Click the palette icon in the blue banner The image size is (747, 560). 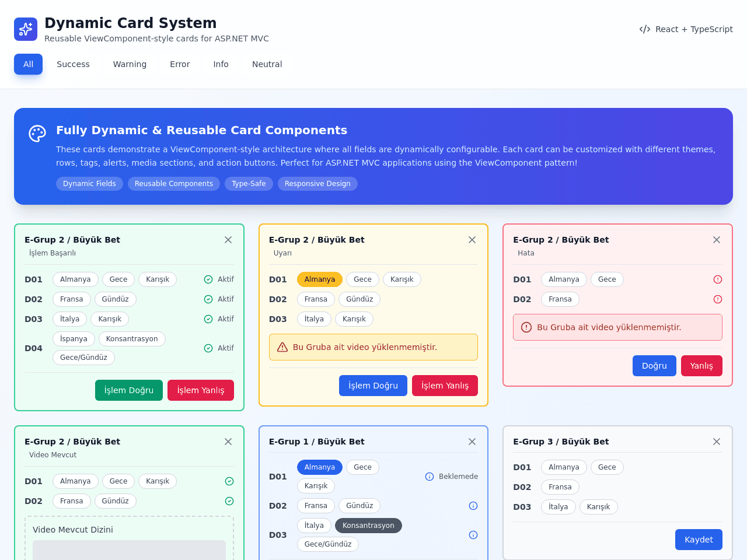click(x=37, y=134)
